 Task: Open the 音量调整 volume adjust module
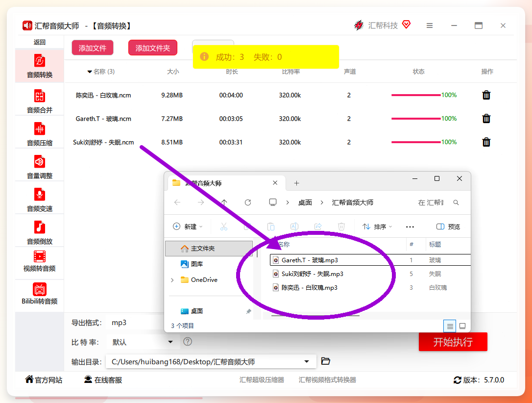[x=39, y=167]
